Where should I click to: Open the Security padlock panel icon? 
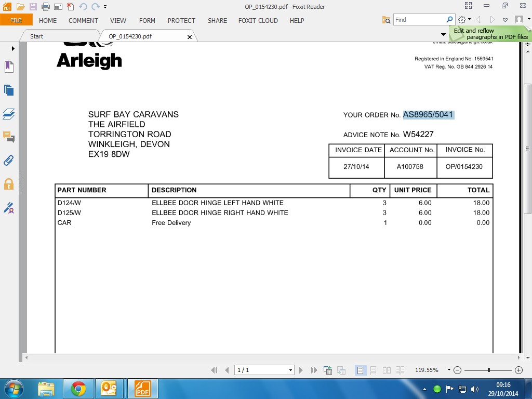coord(9,184)
